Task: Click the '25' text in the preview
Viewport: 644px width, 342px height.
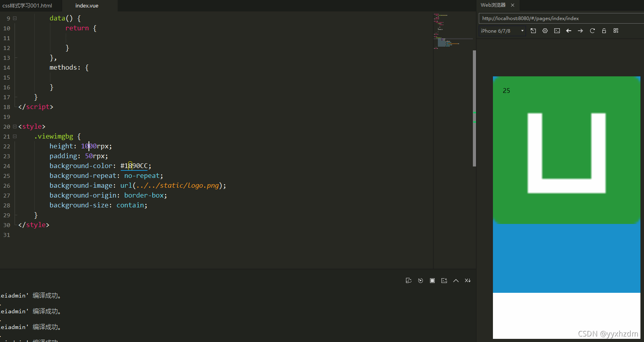Action: [x=506, y=91]
